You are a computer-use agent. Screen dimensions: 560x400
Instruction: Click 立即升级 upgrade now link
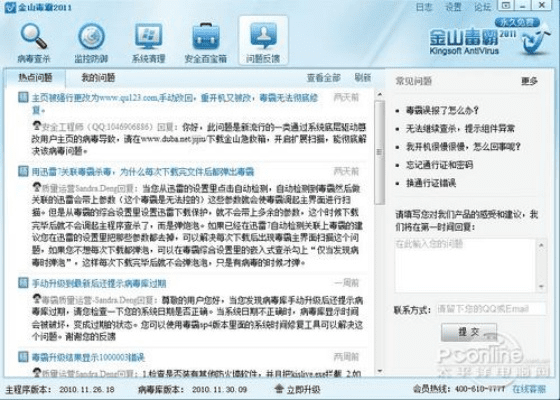(x=303, y=389)
